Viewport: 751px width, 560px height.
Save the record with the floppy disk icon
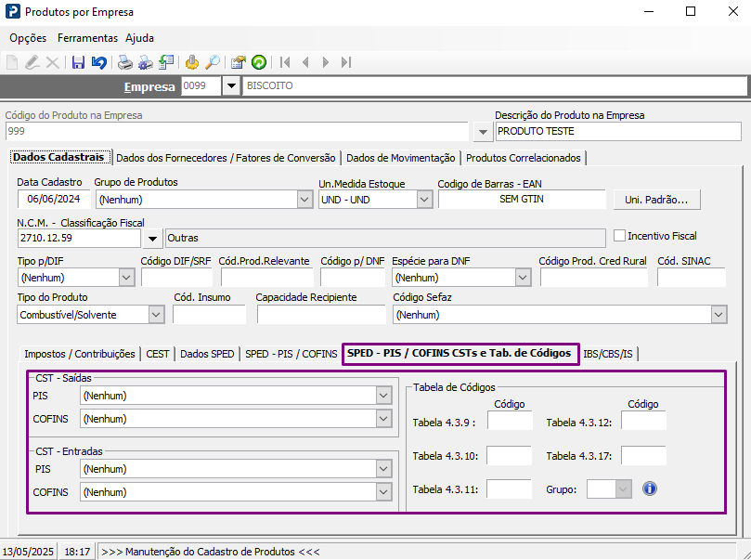78,62
